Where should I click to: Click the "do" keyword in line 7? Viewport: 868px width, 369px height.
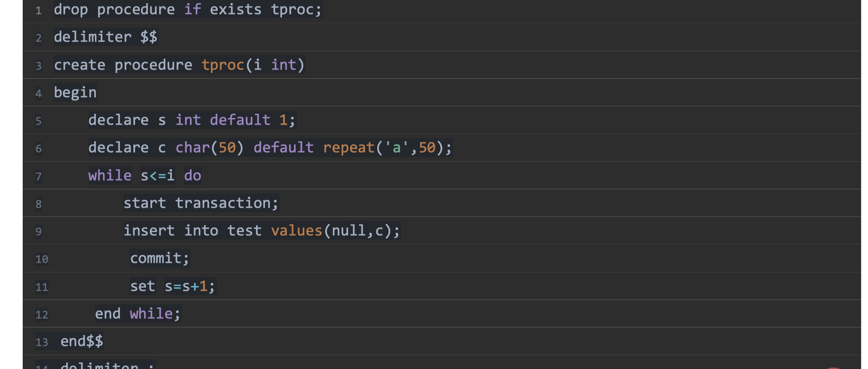pyautogui.click(x=192, y=176)
